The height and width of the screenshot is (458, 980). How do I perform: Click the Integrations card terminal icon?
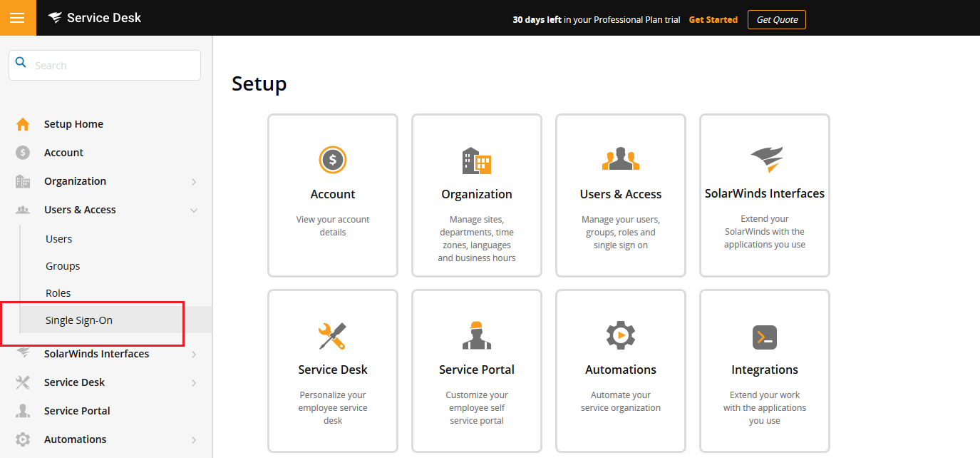point(765,337)
